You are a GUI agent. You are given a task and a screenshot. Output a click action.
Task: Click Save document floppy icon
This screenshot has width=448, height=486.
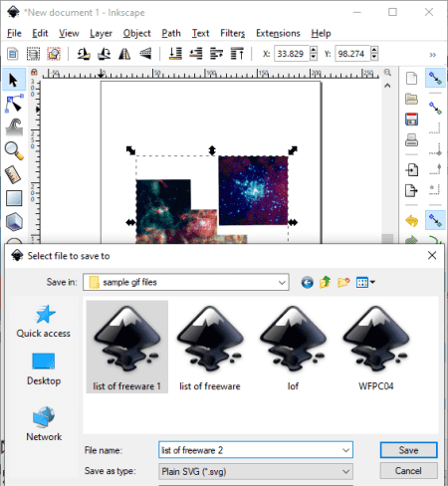point(411,120)
